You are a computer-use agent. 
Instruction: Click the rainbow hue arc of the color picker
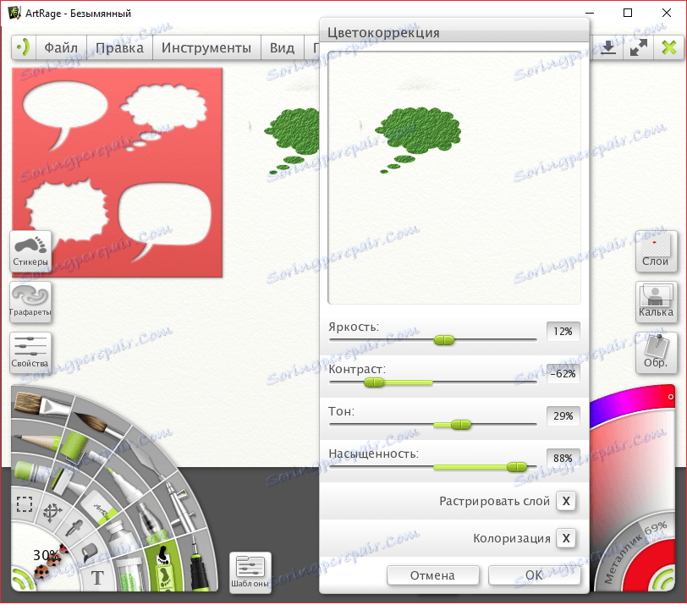tap(631, 401)
